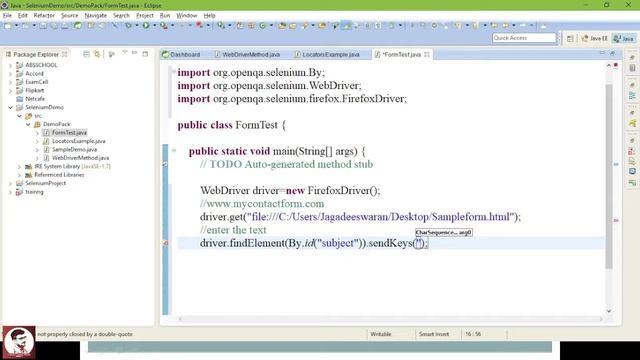
Task: Expand JRE System Library node
Action: 19,167
